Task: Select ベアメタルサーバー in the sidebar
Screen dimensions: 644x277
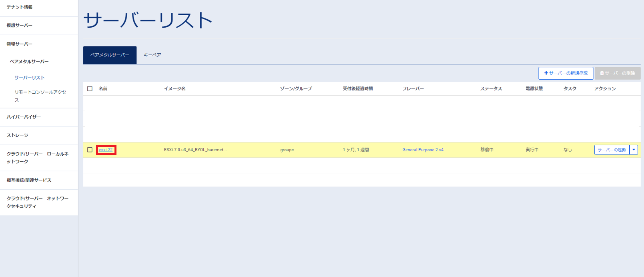Action: [29, 62]
